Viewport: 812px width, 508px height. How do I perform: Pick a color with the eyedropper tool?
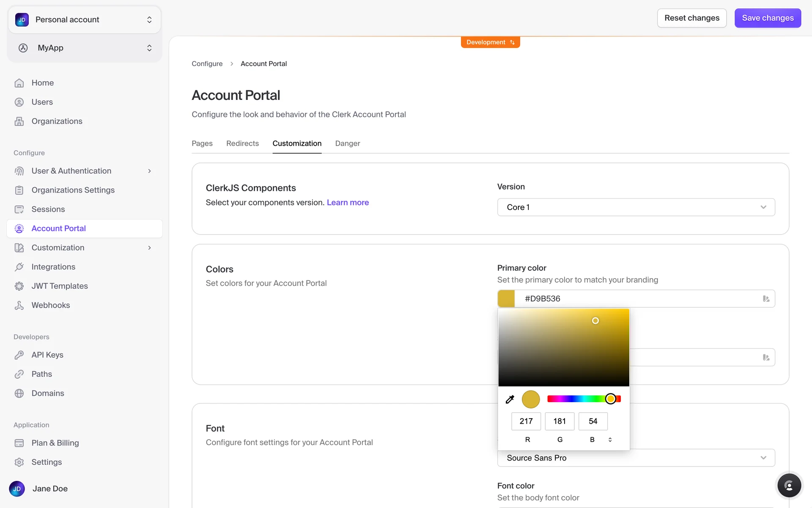point(510,399)
